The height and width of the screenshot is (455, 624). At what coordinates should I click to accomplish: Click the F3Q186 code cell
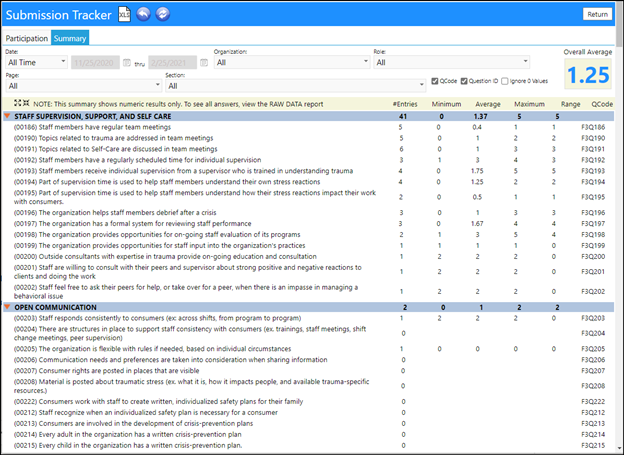(593, 127)
